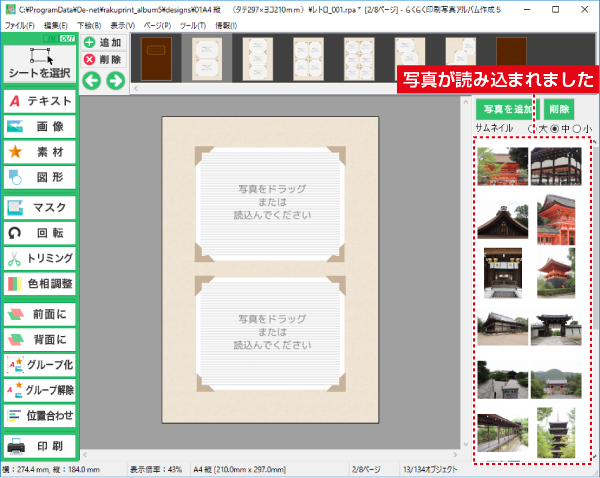Screen dimensions: 600x478
Task: Open the 表示(V) menu
Action: coord(123,26)
